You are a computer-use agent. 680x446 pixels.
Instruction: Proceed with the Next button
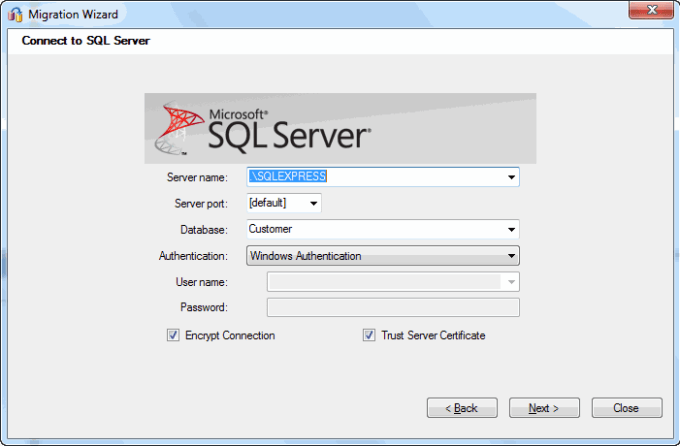(x=544, y=408)
